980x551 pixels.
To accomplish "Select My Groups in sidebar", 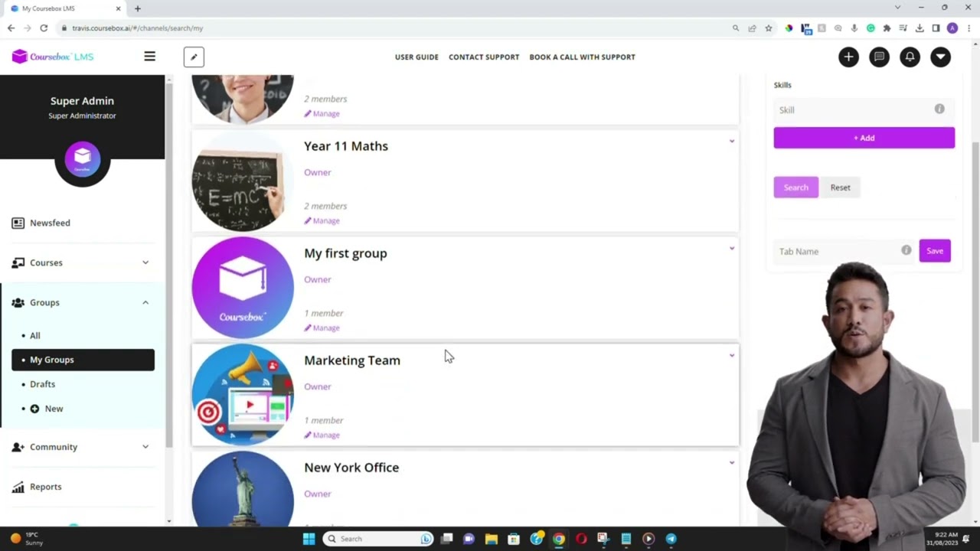I will (83, 360).
